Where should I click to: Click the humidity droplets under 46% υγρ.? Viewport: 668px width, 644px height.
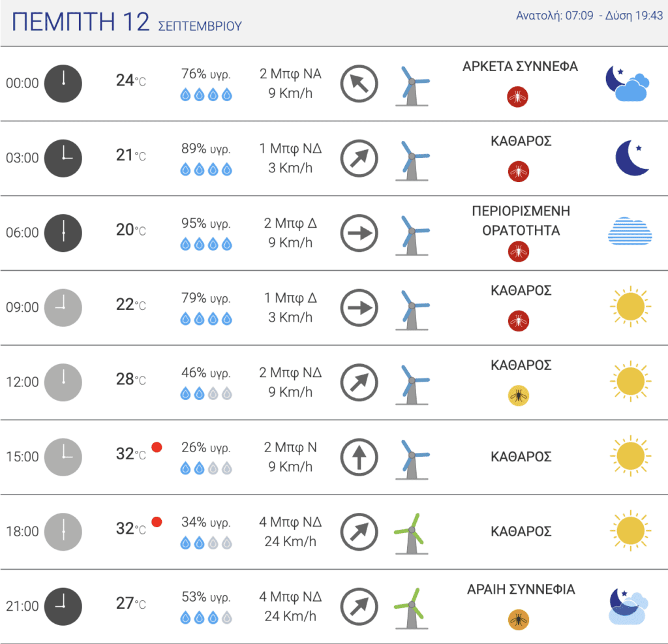206,393
